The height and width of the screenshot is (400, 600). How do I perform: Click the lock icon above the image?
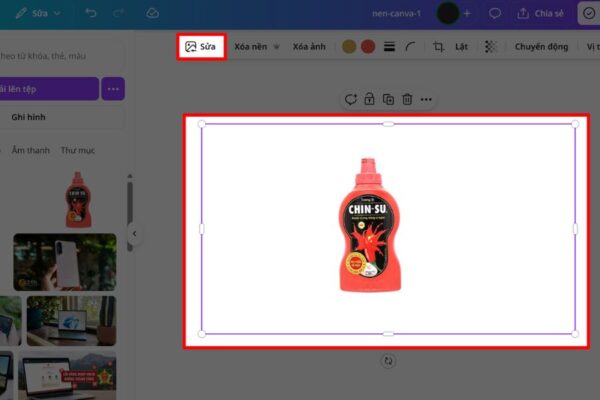[369, 99]
